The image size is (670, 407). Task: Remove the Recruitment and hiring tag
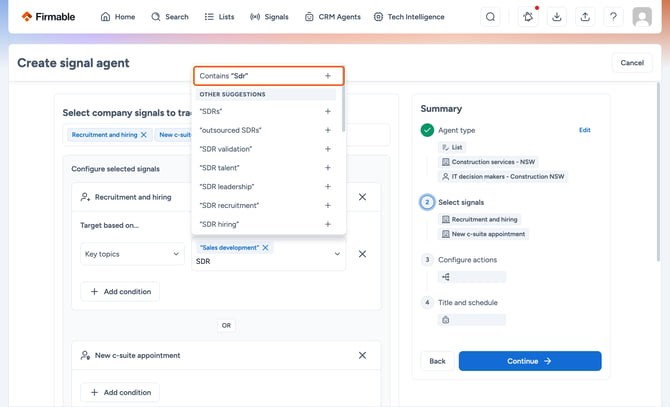click(x=144, y=135)
